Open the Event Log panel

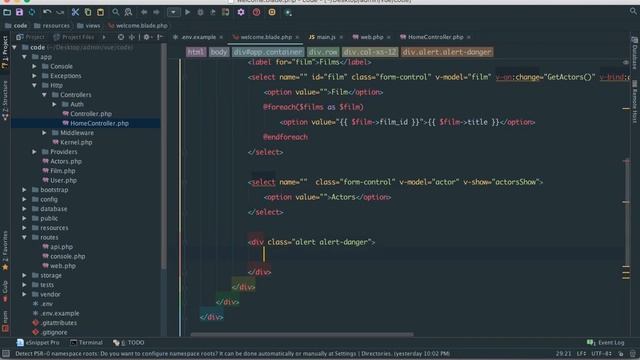pos(606,342)
